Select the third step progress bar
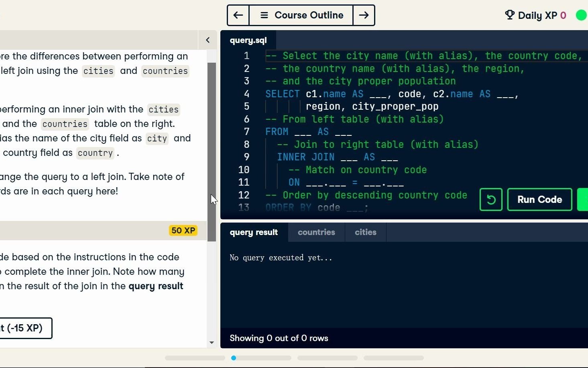 [328, 358]
